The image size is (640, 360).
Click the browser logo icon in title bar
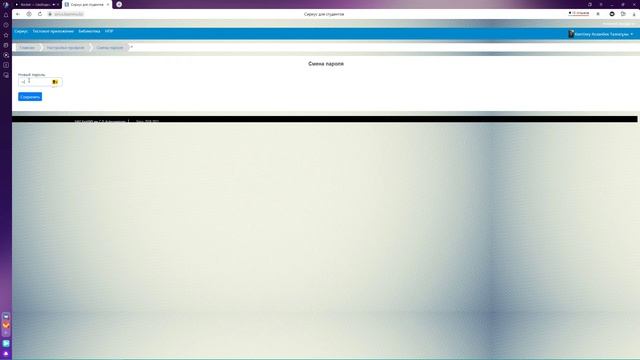coord(6,4)
